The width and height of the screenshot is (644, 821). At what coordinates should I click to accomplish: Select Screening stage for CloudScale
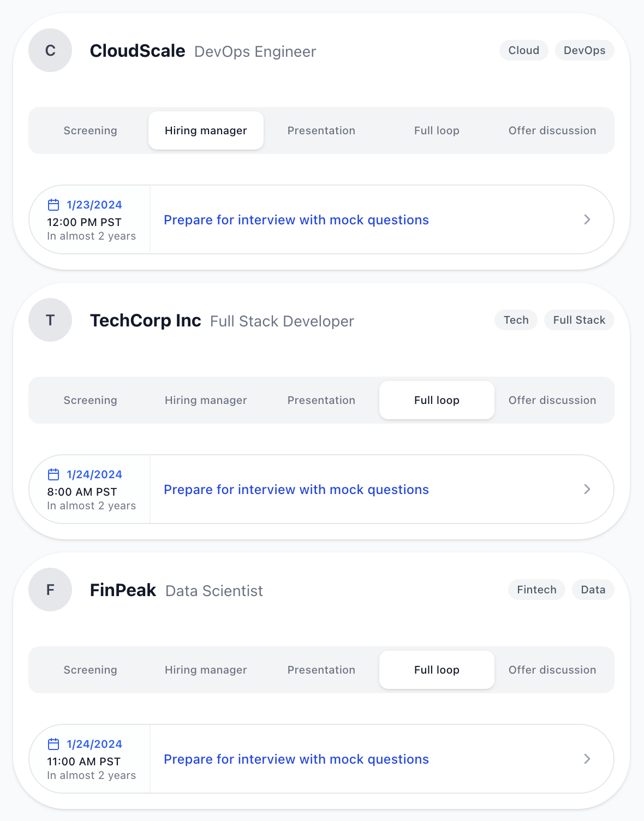pyautogui.click(x=91, y=130)
